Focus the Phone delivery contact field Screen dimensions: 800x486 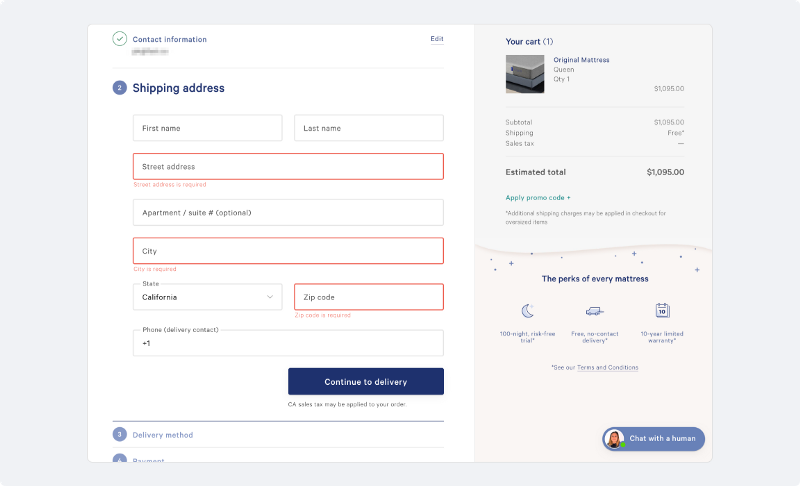(288, 343)
